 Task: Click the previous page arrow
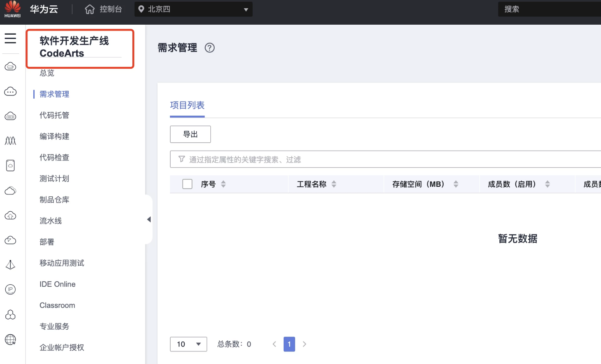[274, 344]
